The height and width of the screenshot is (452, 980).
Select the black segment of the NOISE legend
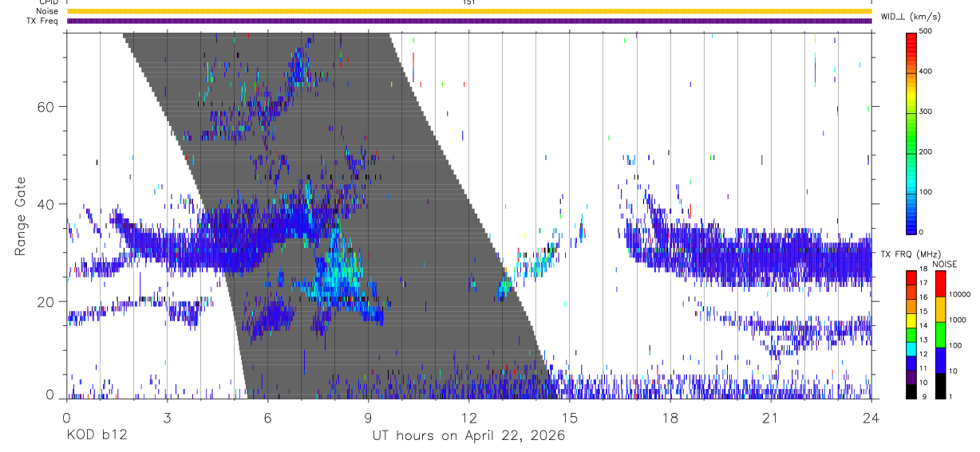tap(940, 386)
